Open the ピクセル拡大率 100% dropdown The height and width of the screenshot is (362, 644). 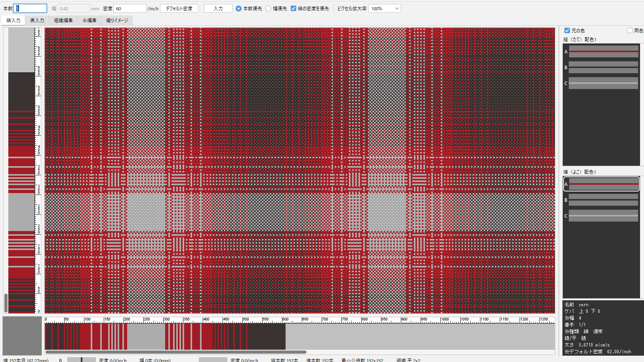pos(385,8)
